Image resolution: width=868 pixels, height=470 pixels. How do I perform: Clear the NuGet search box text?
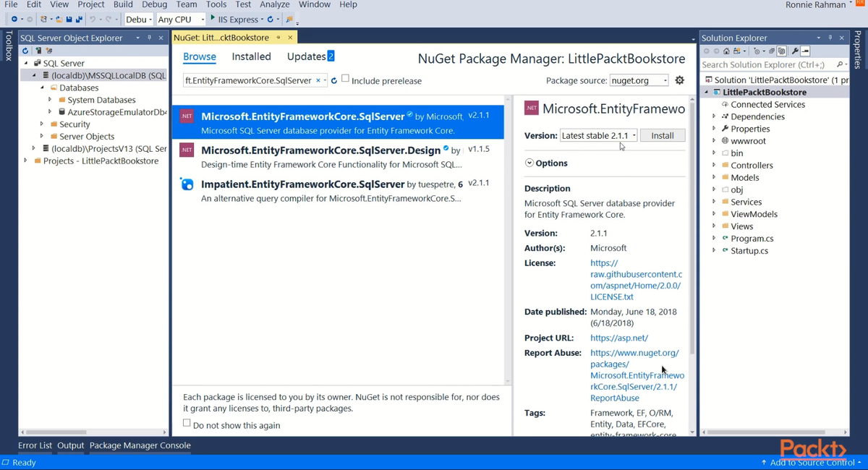pyautogui.click(x=318, y=80)
